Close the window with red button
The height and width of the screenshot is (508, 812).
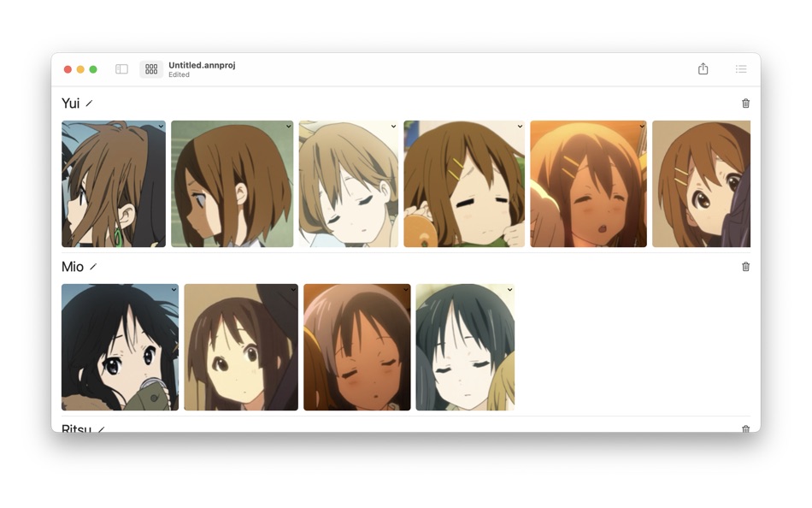point(68,69)
